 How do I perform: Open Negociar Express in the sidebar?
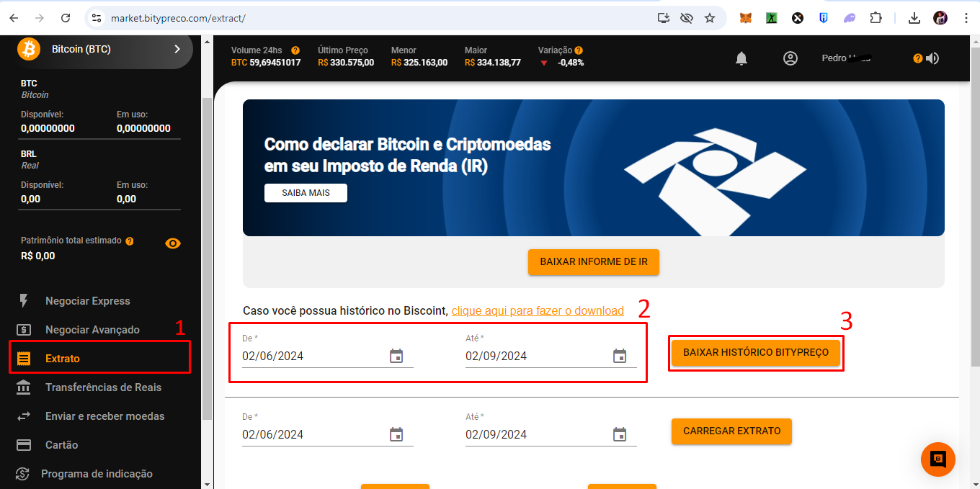coord(87,301)
